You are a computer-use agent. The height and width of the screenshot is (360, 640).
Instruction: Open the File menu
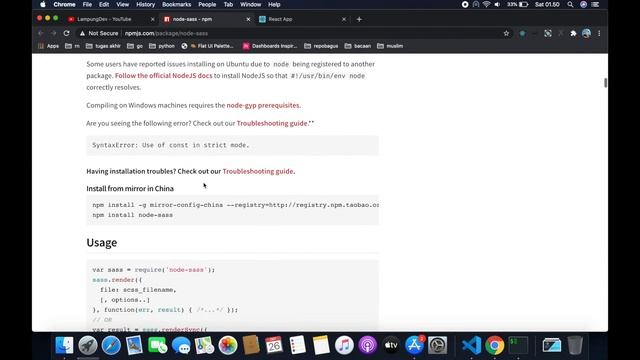(x=87, y=4)
